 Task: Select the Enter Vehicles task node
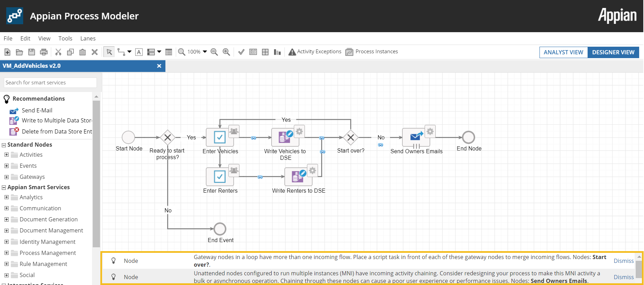click(x=220, y=137)
